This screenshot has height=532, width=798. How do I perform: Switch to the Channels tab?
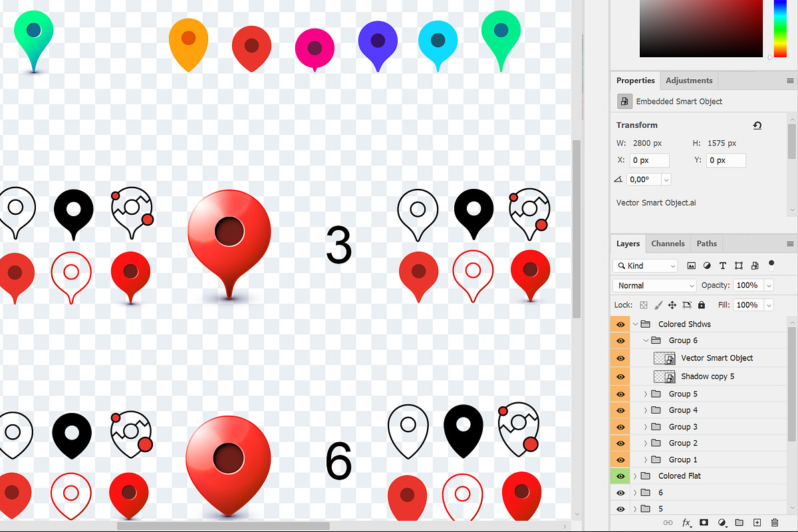point(668,243)
